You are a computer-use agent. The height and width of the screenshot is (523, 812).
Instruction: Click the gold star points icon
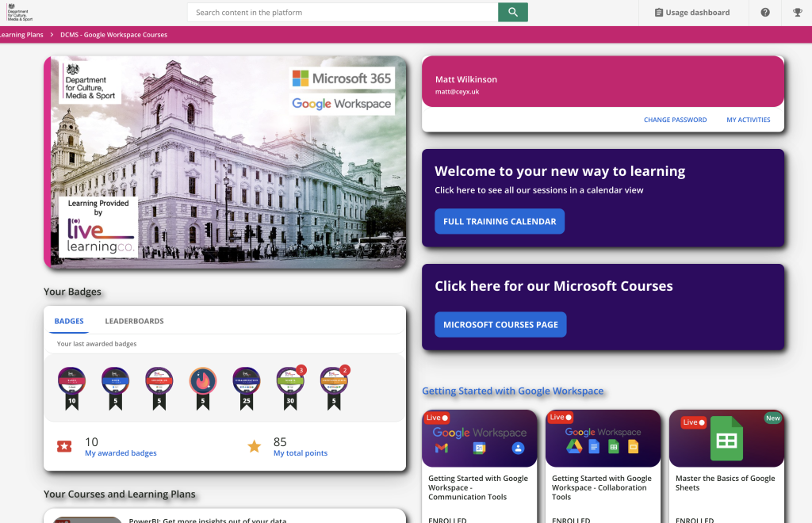tap(254, 447)
